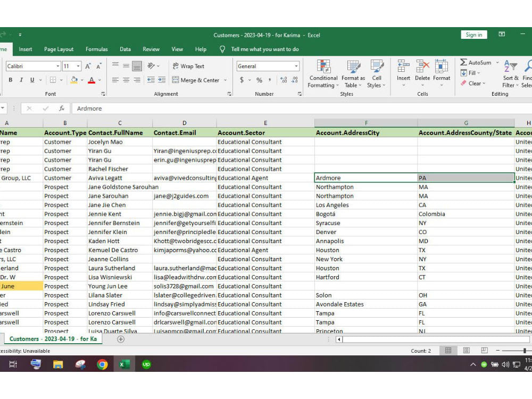Viewport: 532px width, 399px height.
Task: Add a new worksheet with the plus button
Action: 121,339
